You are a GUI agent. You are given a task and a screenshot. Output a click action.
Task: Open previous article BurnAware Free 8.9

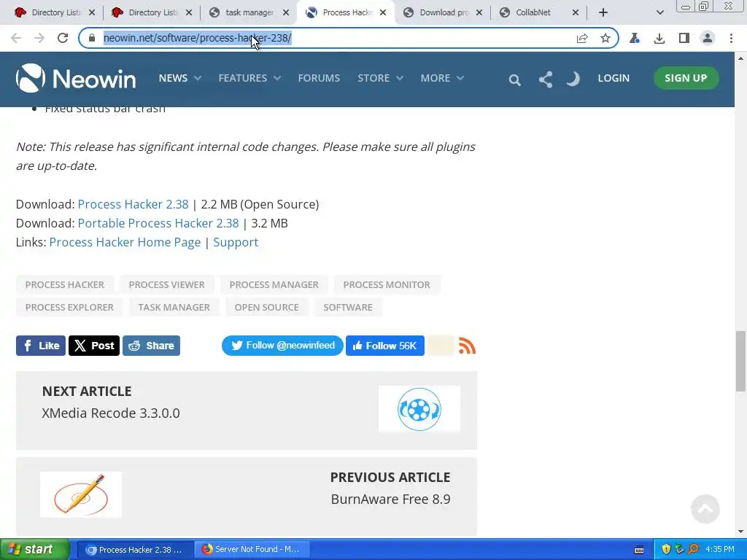pos(391,499)
